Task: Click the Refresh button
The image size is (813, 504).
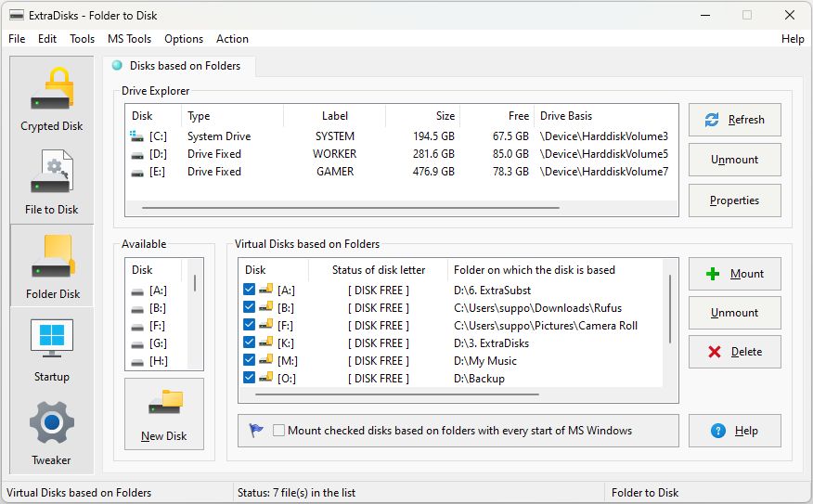Action: (734, 120)
